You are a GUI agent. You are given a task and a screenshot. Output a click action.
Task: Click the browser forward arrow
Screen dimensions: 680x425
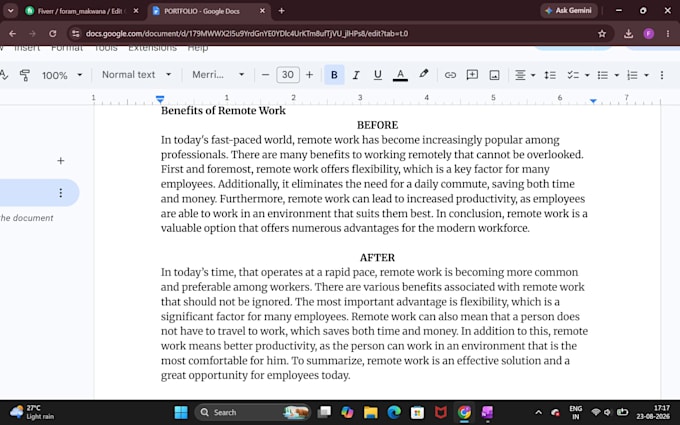(32, 33)
